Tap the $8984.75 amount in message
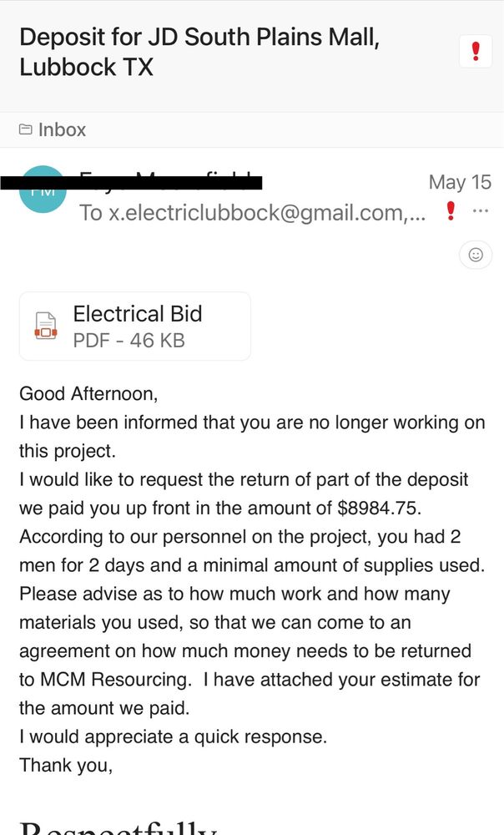Viewport: 504px width, 835px height. [x=380, y=508]
